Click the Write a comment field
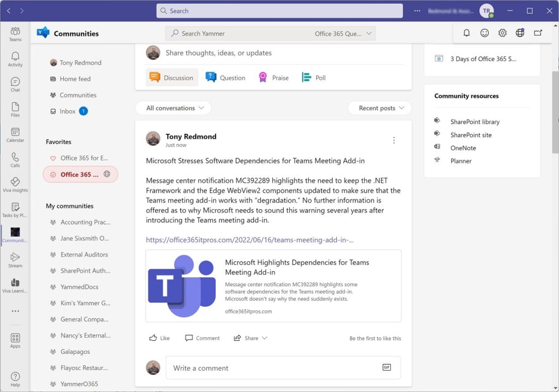 pyautogui.click(x=283, y=368)
